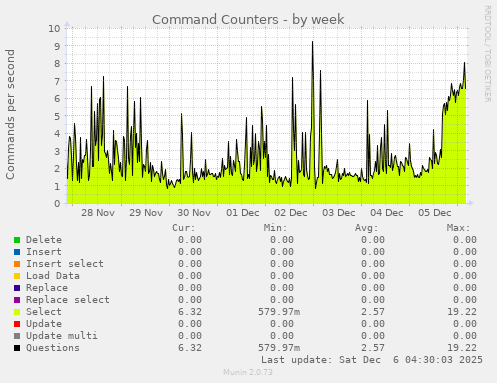Click the yellow Load Data legend swatch

coord(17,276)
